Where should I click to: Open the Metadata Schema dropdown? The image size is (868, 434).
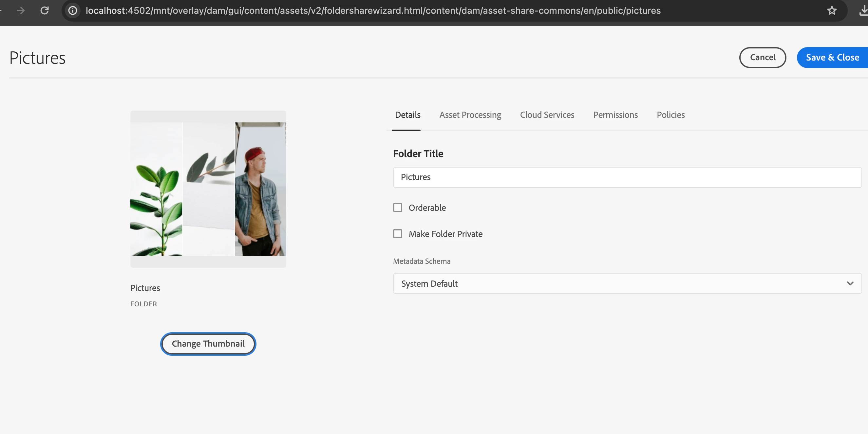[x=627, y=283]
